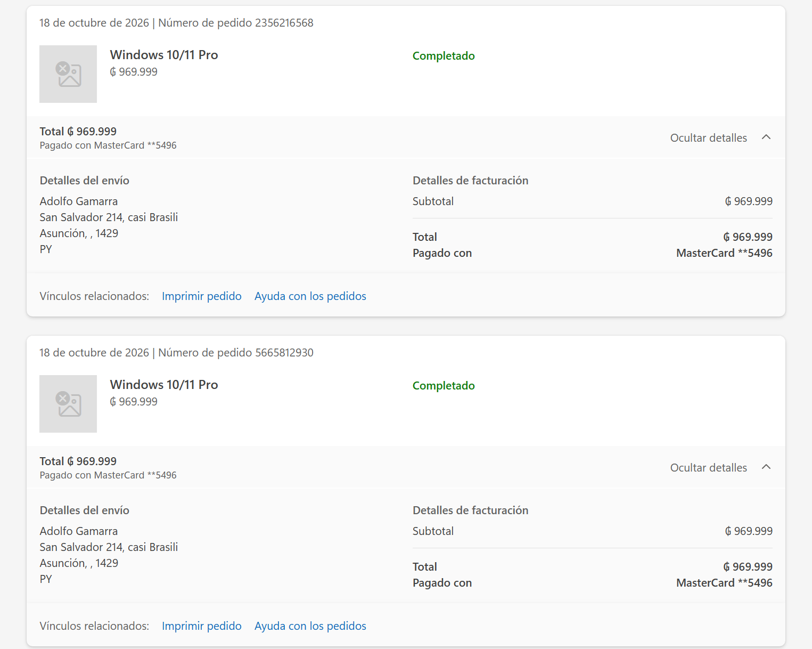The image size is (812, 649).
Task: Click Completado status of second order
Action: 444,386
